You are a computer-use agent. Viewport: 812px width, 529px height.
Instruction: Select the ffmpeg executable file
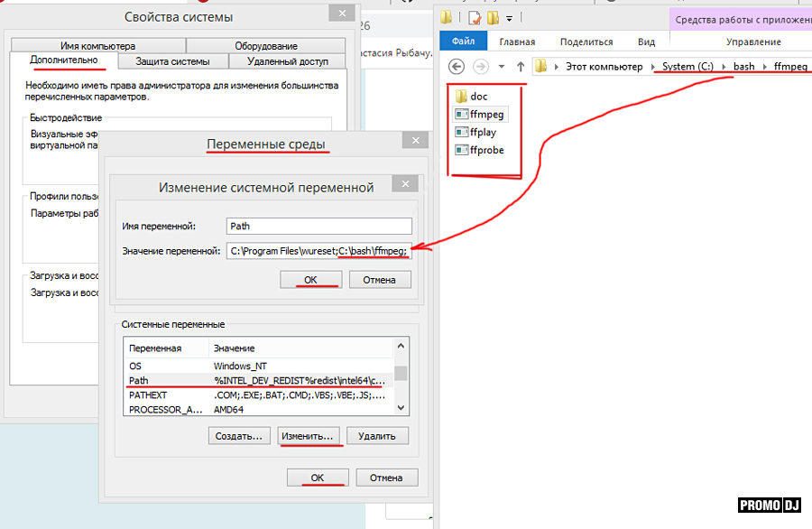(x=486, y=114)
